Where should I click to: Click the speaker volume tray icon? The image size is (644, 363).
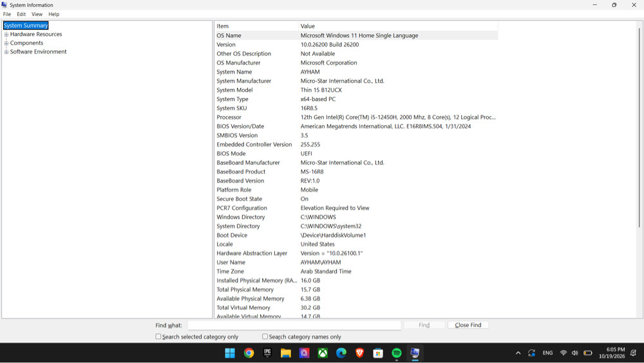click(575, 353)
